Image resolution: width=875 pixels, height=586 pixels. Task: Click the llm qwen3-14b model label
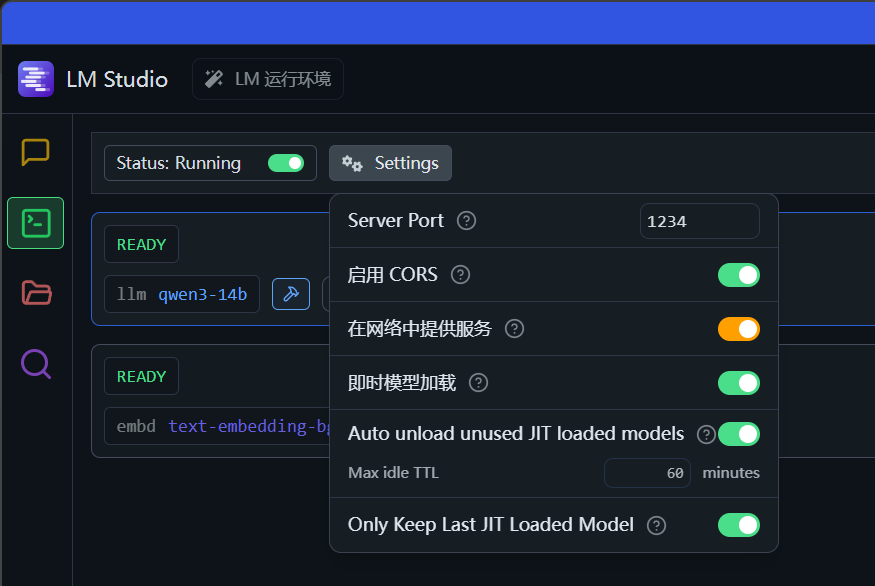(182, 294)
